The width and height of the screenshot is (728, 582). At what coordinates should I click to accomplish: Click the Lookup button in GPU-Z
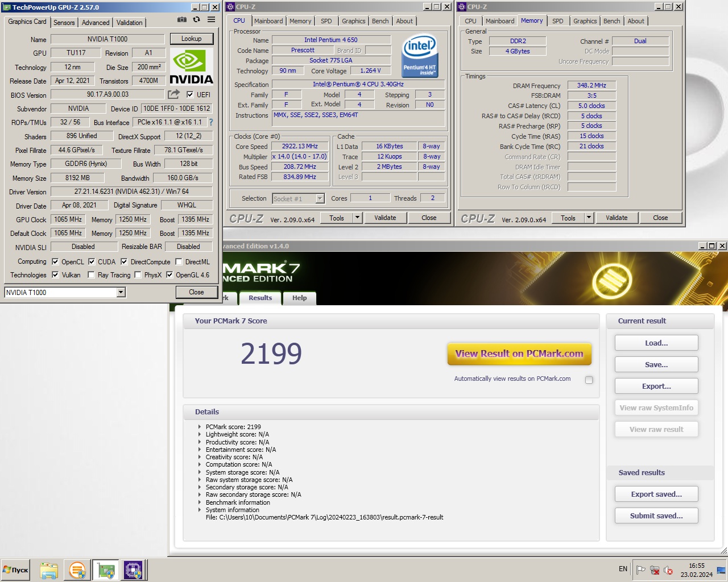(x=192, y=39)
